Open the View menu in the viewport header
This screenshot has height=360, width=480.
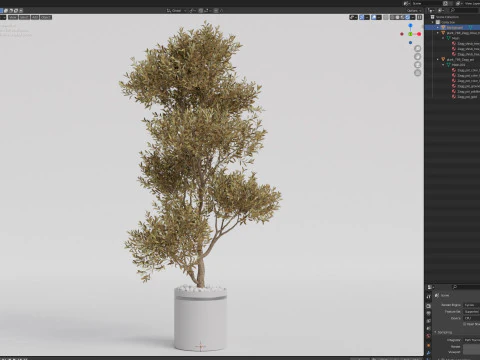coord(13,17)
